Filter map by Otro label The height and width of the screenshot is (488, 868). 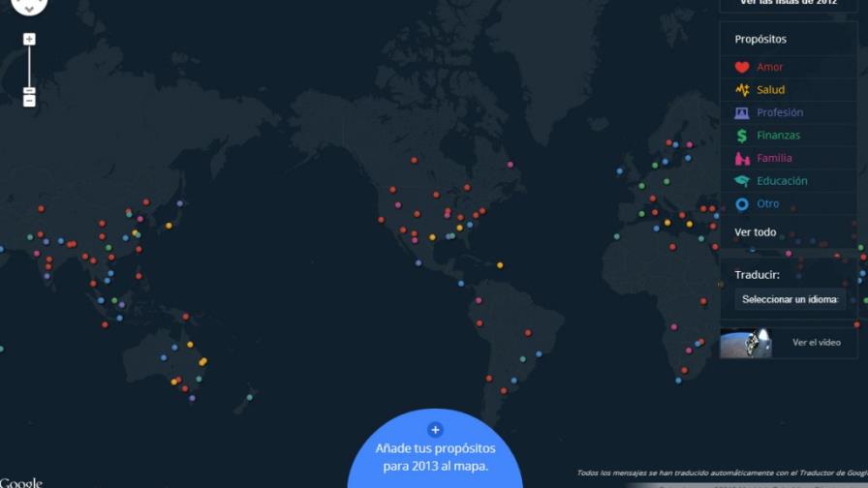pyautogui.click(x=768, y=203)
